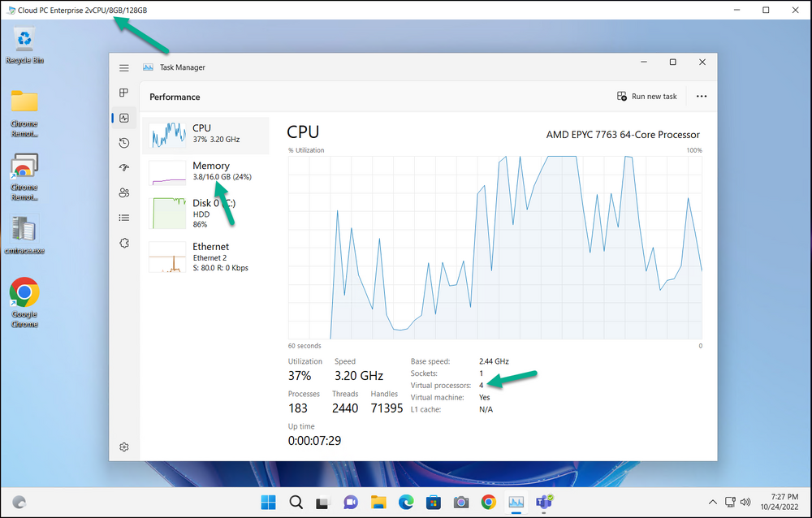This screenshot has width=812, height=518.
Task: Click the AMD EPYC 7763 processor name
Action: tap(623, 135)
